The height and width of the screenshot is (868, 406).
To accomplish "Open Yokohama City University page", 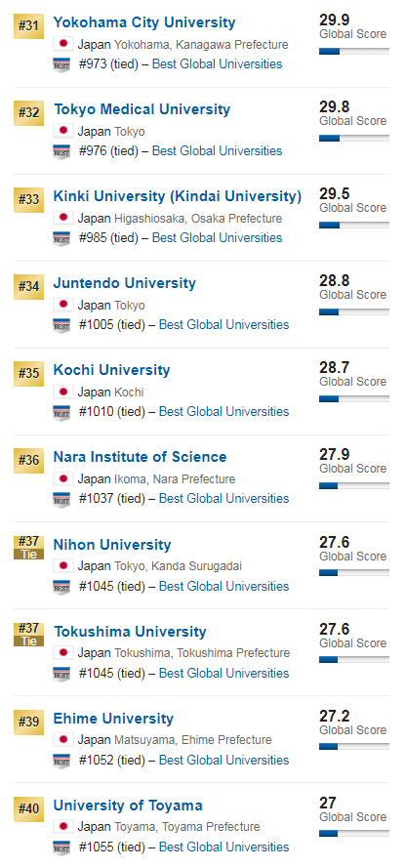I will click(144, 22).
